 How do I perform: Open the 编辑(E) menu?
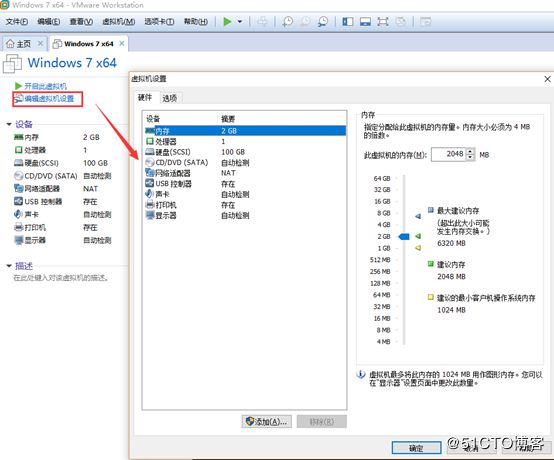[48, 22]
